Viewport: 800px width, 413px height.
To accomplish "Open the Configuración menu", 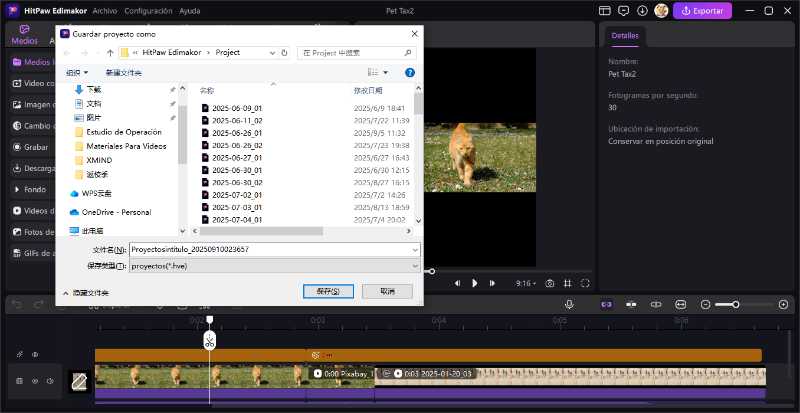I will (x=148, y=10).
